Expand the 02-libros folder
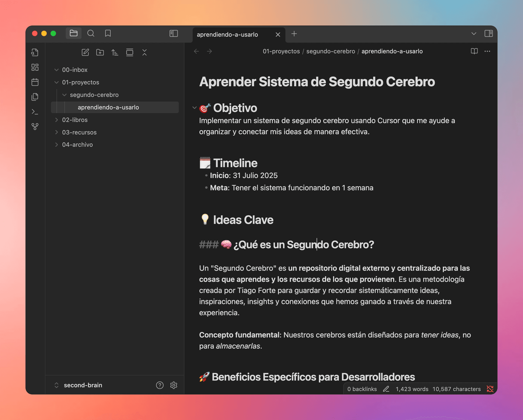The height and width of the screenshot is (420, 523). coord(56,120)
